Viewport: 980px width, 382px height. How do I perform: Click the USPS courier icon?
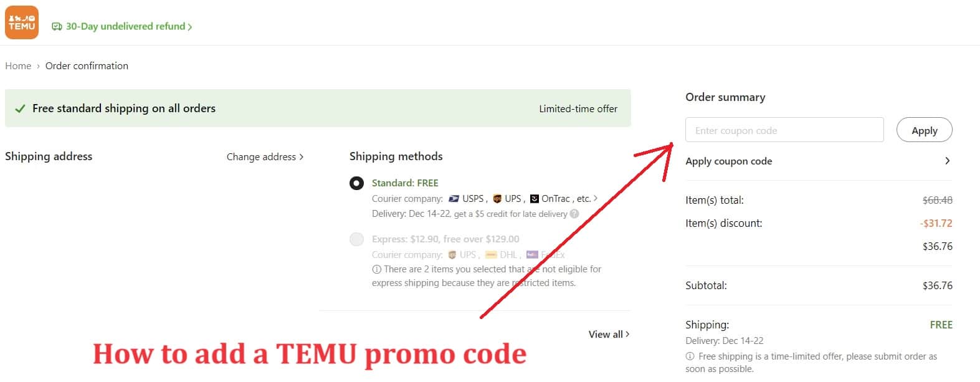pyautogui.click(x=454, y=199)
